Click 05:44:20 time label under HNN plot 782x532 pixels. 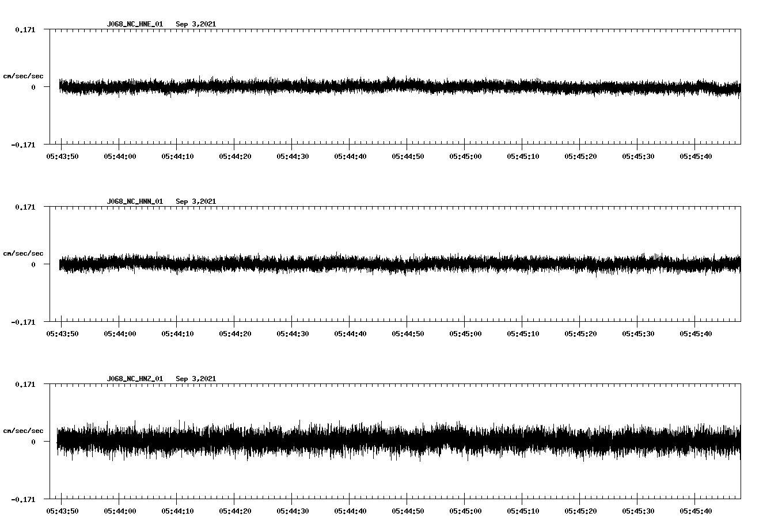pos(235,334)
